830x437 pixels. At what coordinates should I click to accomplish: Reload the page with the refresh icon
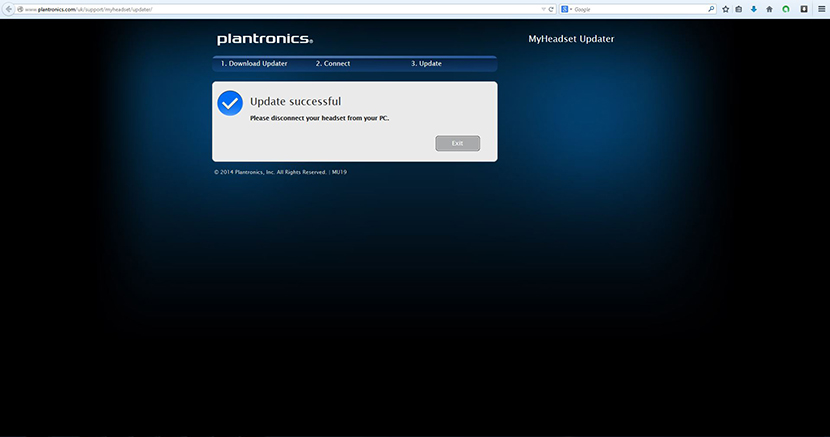point(551,9)
